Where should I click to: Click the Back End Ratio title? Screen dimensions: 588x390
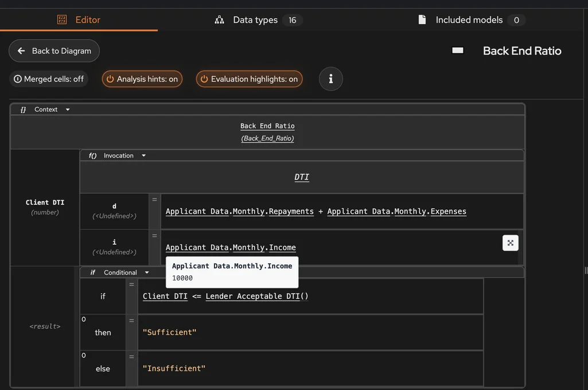pyautogui.click(x=522, y=51)
